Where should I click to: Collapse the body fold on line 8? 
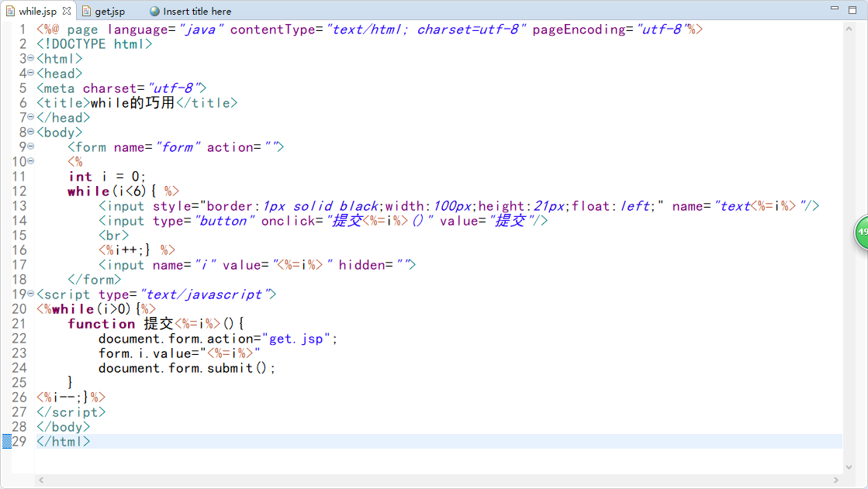coord(30,132)
